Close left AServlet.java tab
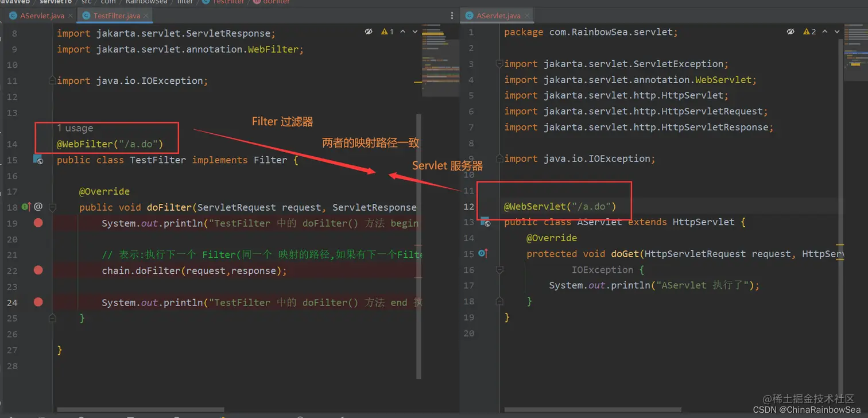 click(70, 16)
